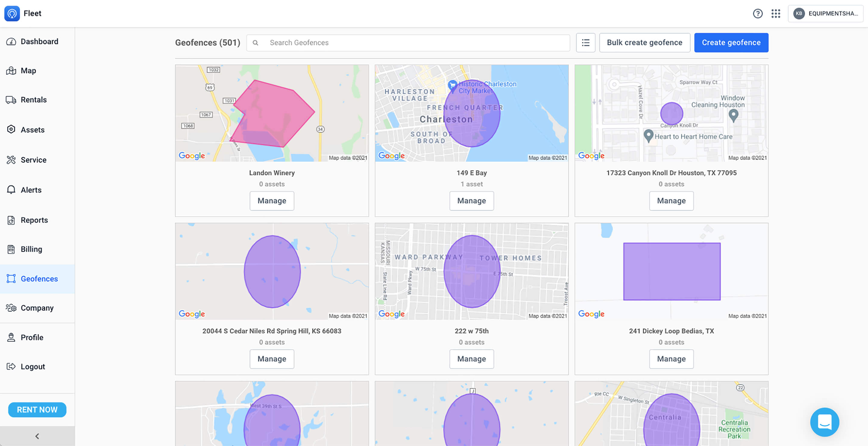
Task: Click the Assets sidebar icon
Action: 11,129
